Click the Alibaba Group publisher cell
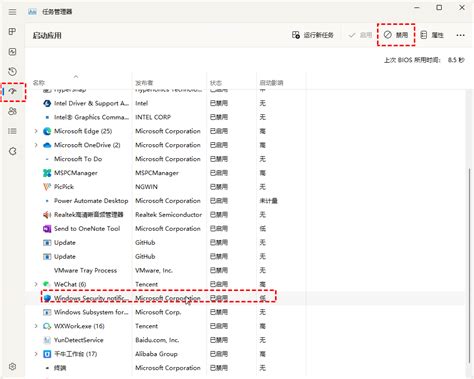474x379 pixels. (x=156, y=354)
